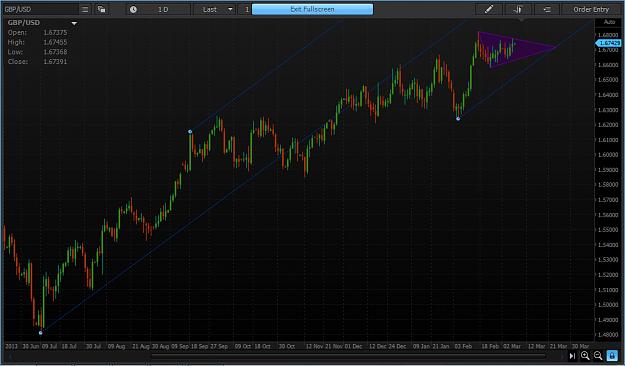Select trendline anchor at September high
This screenshot has width=625, height=366.
click(x=190, y=131)
